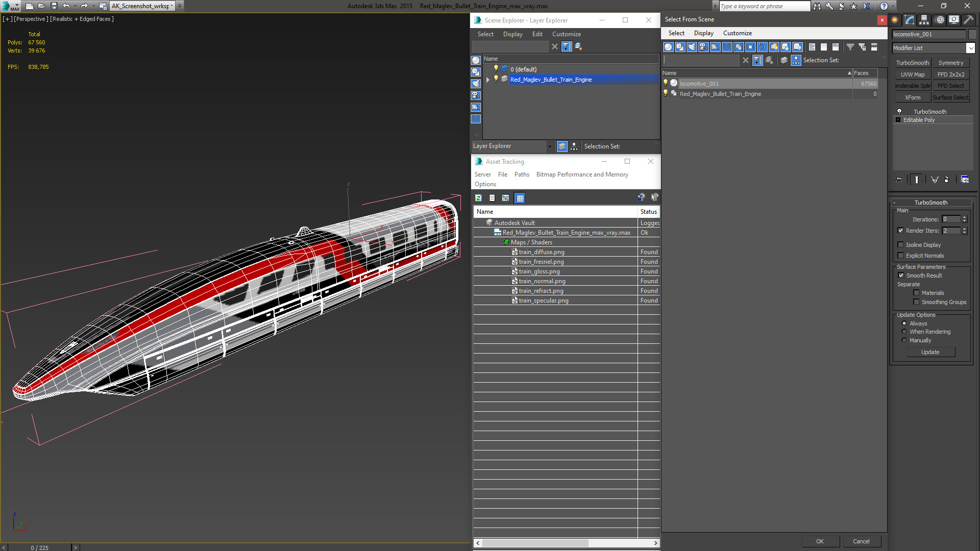Screen dimensions: 980x551
Task: Click Select All icon in Select From Scene
Action: point(812,47)
